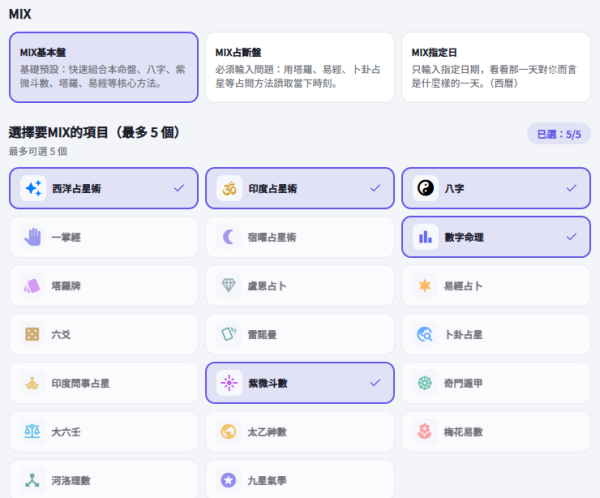
Task: Click the 西洋占星術 label
Action: pos(77,189)
